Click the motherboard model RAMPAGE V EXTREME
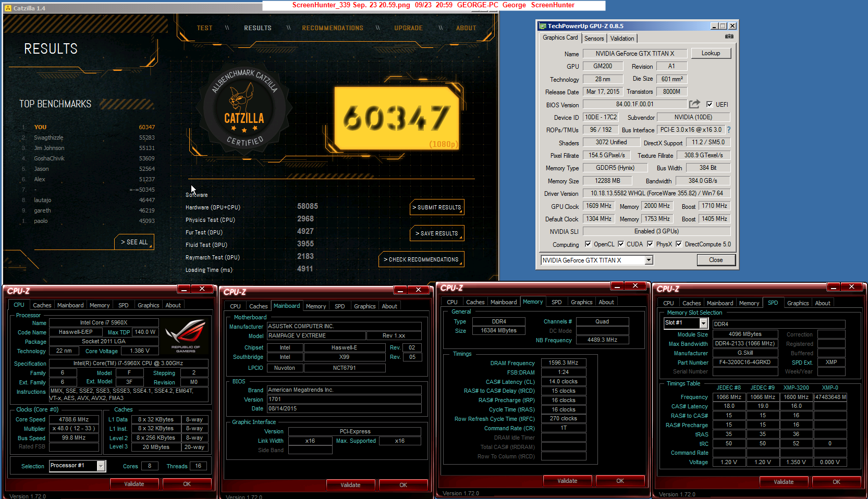The height and width of the screenshot is (499, 868). point(316,336)
